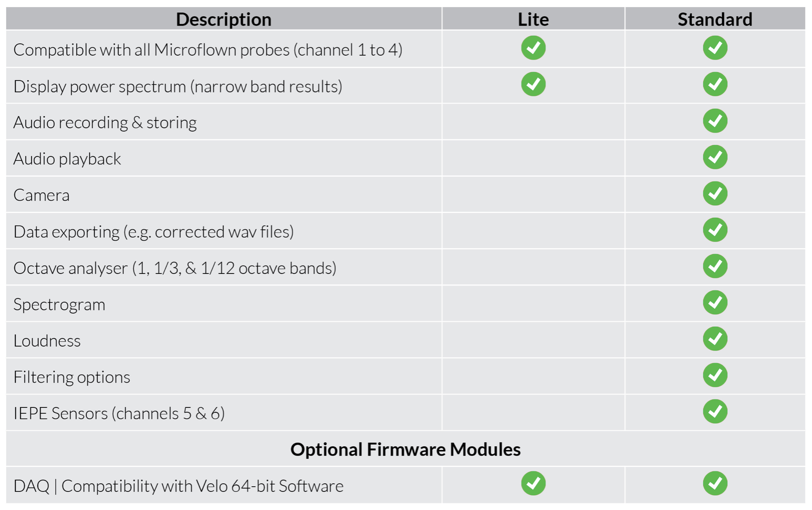
Task: Click the Standard checkmark for Filtering options
Action: (715, 375)
